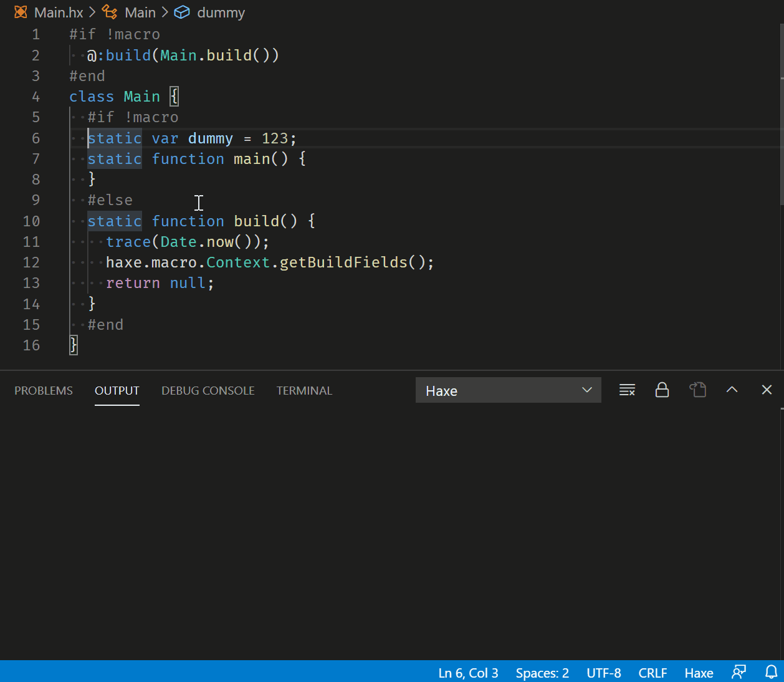
Task: Toggle auto-scroll lock for the output
Action: click(x=662, y=390)
